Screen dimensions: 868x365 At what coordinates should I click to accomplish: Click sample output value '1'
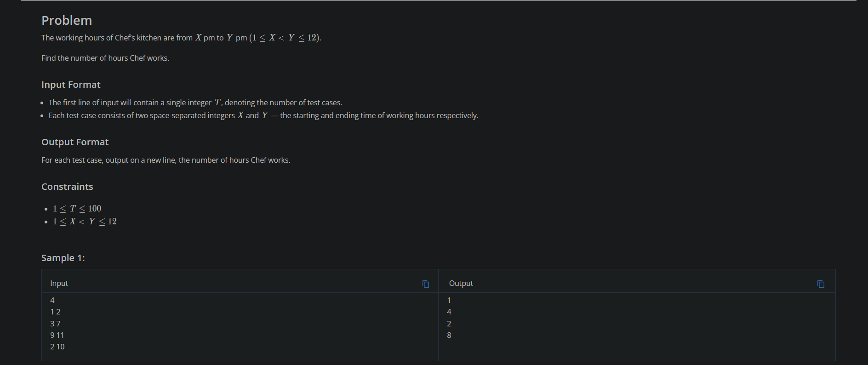pos(449,300)
